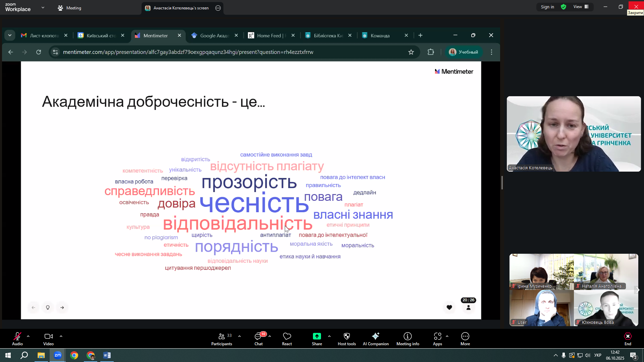The height and width of the screenshot is (362, 644).
Task: Expand the Audio options chevron
Action: 28,336
